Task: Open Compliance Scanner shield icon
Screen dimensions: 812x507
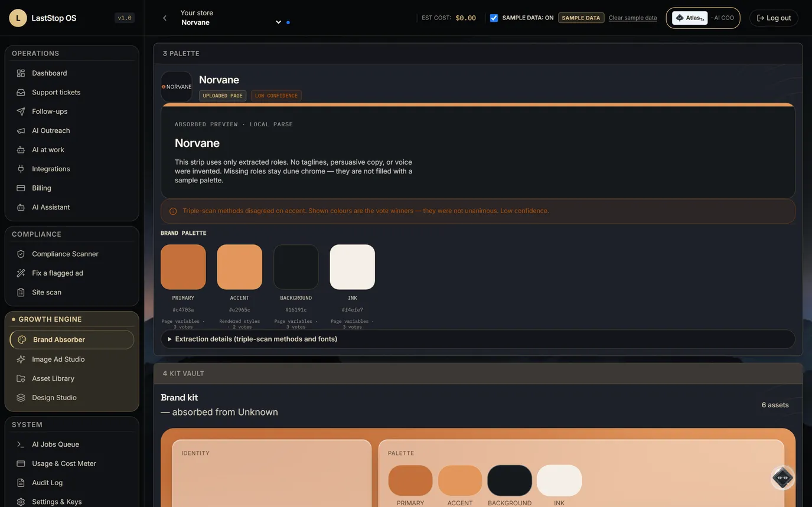Action: 21,254
